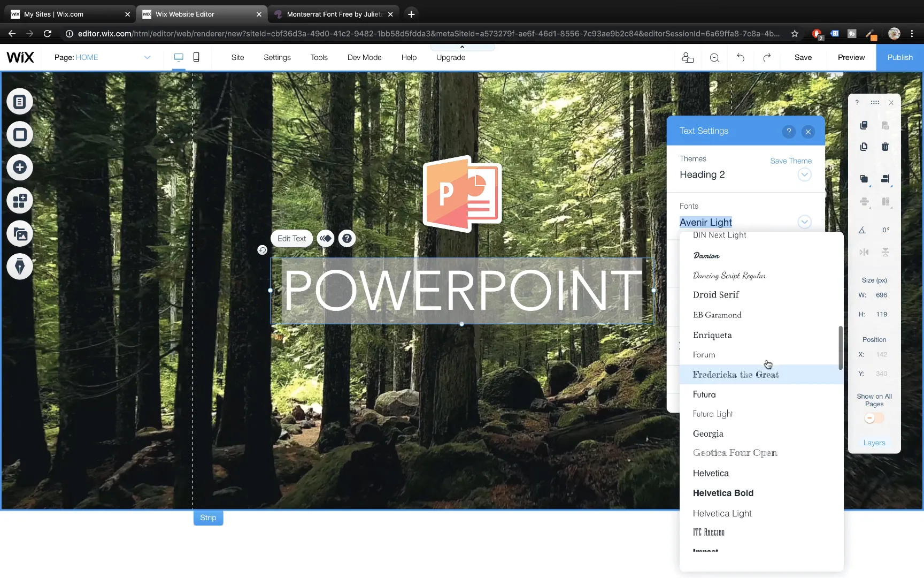Screen dimensions: 924x578
Task: Open the Page HOME dropdown
Action: click(147, 57)
